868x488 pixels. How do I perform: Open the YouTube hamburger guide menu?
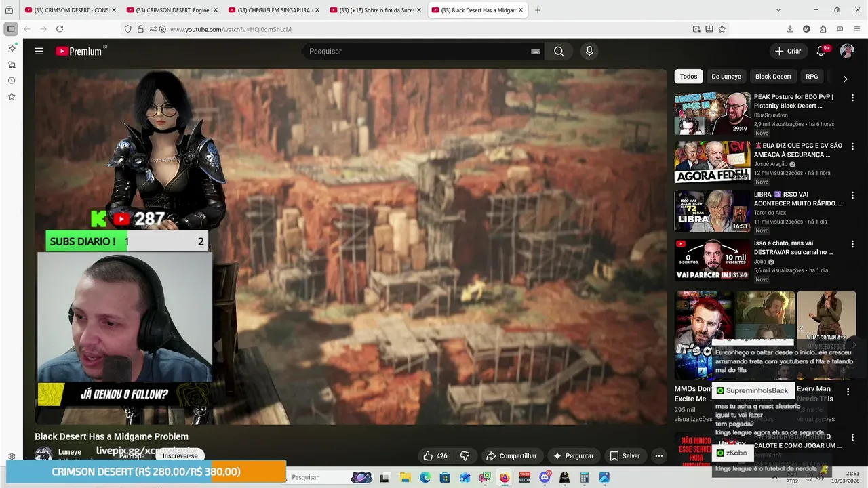pyautogui.click(x=39, y=51)
